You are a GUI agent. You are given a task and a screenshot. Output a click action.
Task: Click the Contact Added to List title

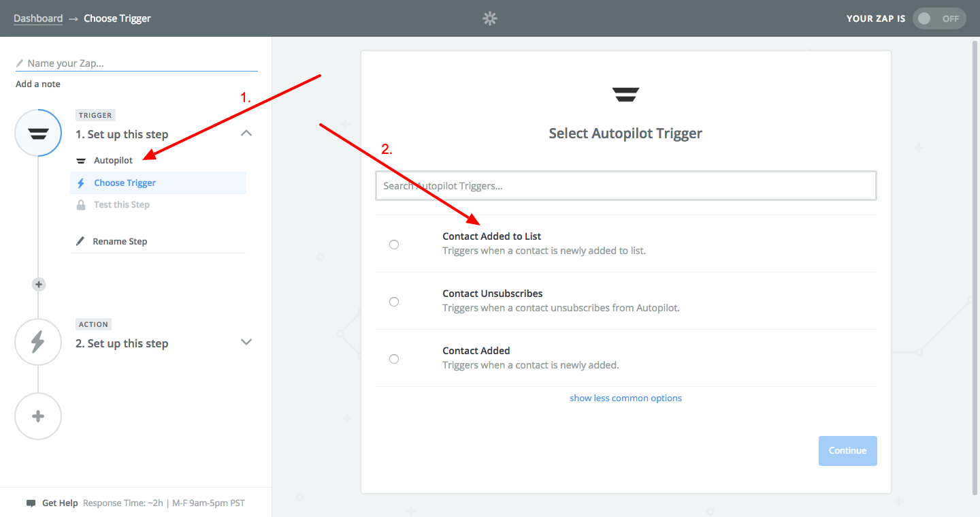point(491,236)
